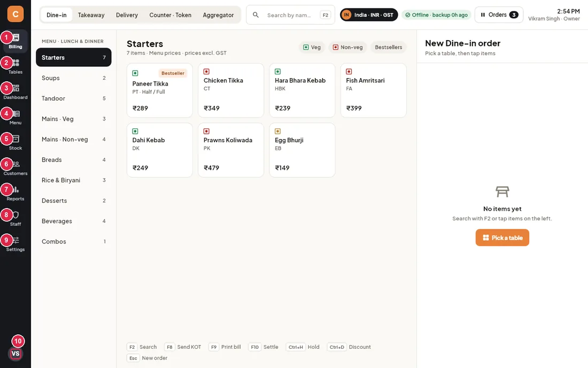
Task: Switch to the Takeaway tab
Action: coord(91,15)
